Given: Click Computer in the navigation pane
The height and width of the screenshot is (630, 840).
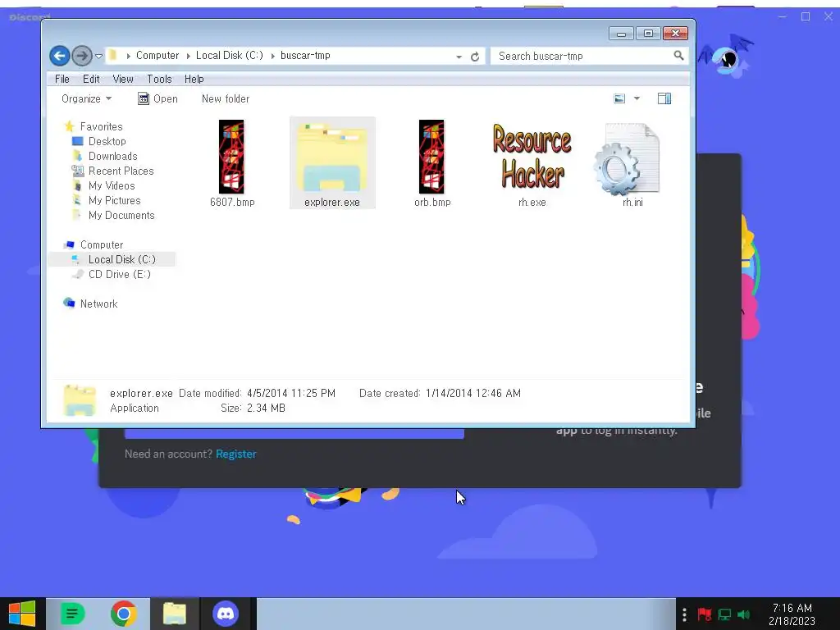Looking at the screenshot, I should tap(101, 244).
